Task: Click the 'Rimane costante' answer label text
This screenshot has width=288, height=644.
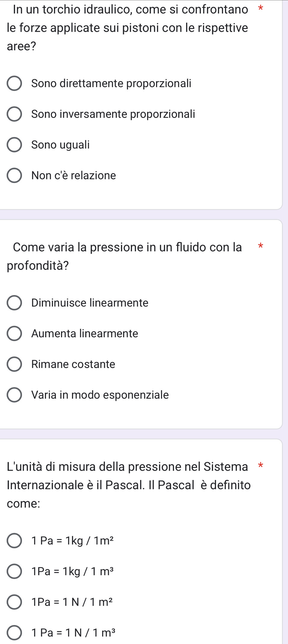Action: (x=73, y=364)
